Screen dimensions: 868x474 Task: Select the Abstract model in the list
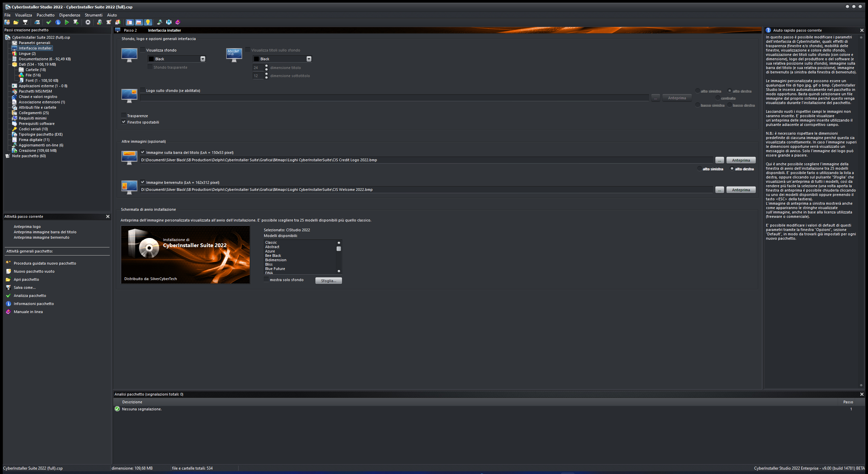[x=272, y=247]
